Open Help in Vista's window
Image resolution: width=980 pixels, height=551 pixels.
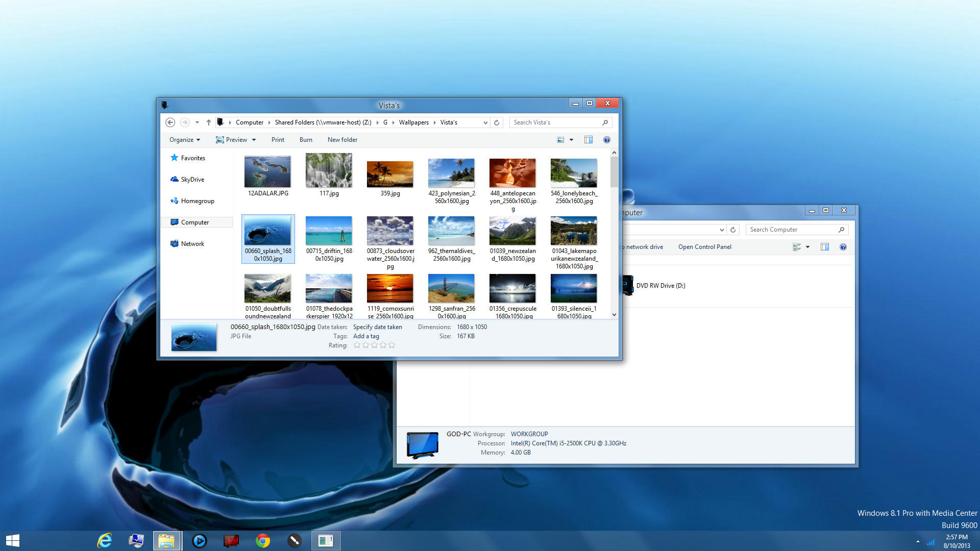coord(606,140)
